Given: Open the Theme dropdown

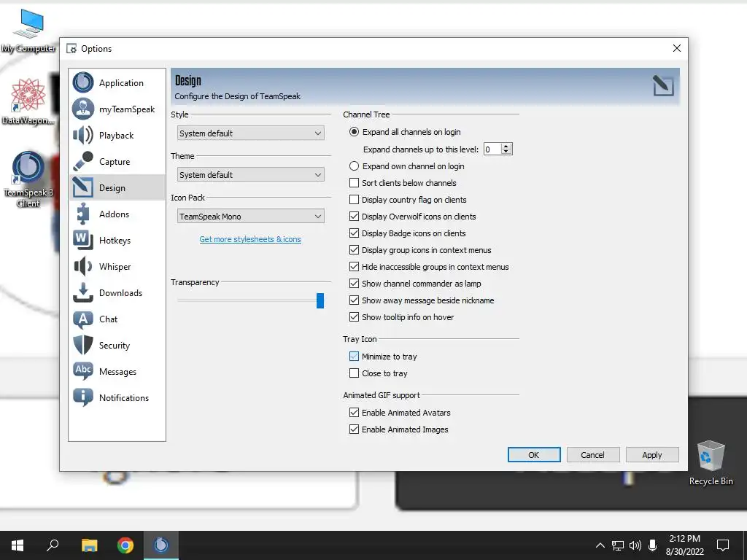Looking at the screenshot, I should [x=251, y=175].
